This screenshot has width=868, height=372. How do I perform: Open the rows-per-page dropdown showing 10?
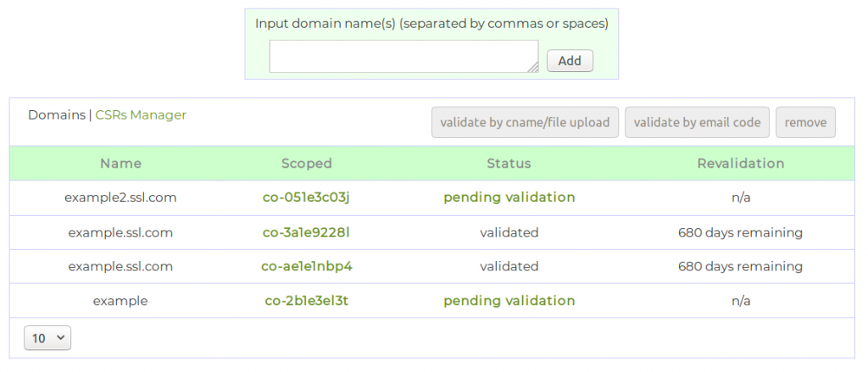(47, 338)
